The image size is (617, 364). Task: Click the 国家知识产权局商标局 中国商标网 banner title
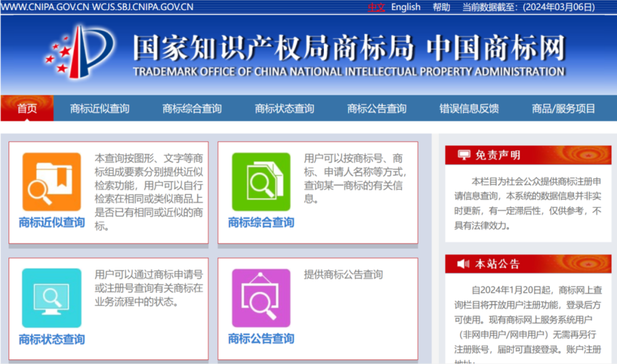349,47
